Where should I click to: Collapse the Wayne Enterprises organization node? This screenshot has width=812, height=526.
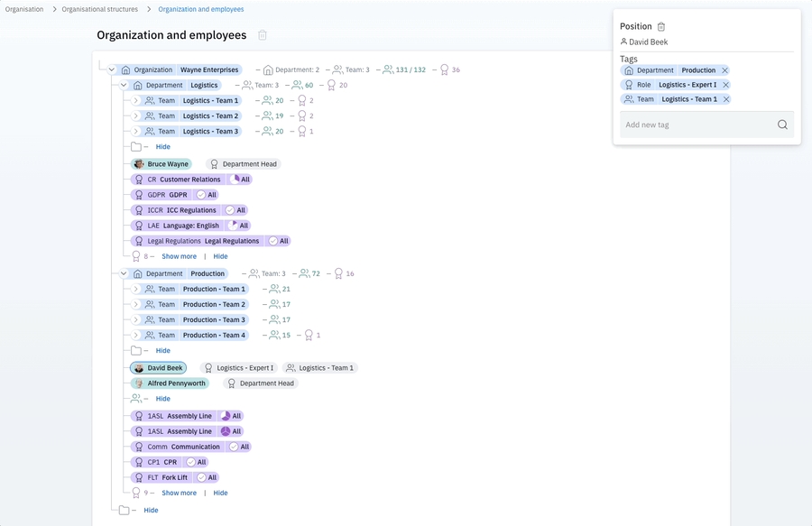click(112, 70)
